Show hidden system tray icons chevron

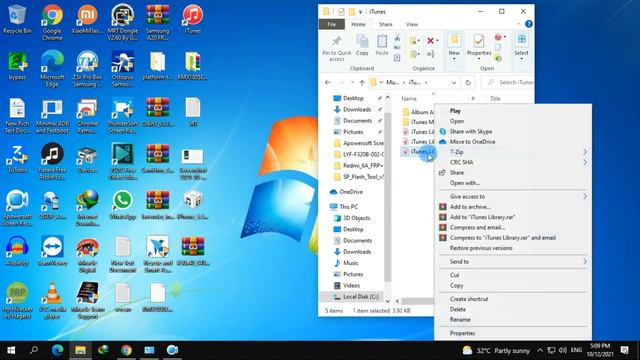540,350
